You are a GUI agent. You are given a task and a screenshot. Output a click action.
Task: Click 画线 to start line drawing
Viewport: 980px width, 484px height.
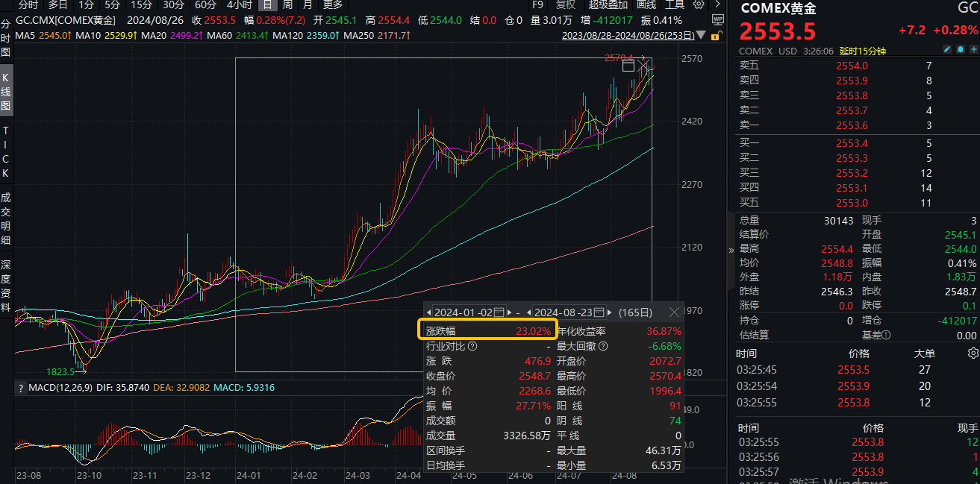pos(646,5)
